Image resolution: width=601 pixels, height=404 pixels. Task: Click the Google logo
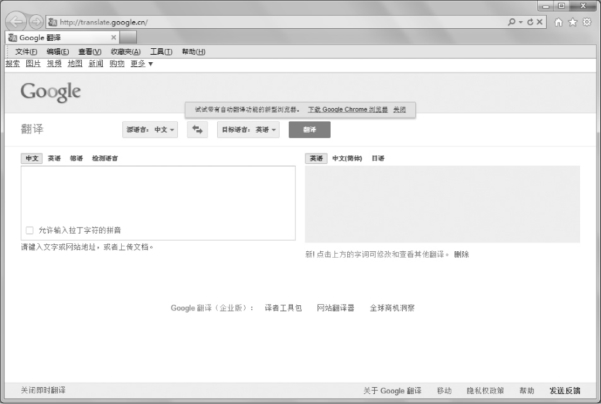pyautogui.click(x=51, y=92)
